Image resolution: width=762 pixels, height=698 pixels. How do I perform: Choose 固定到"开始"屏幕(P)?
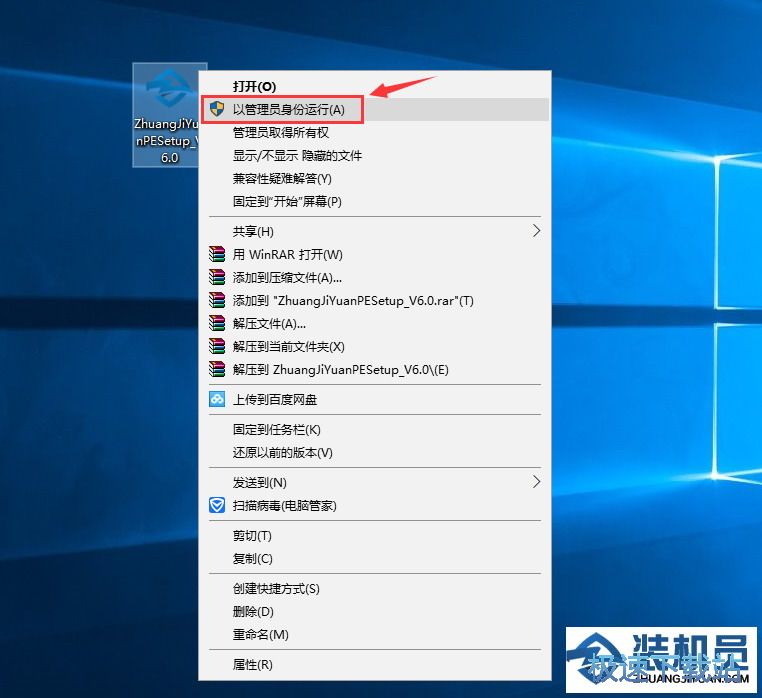tap(374, 201)
